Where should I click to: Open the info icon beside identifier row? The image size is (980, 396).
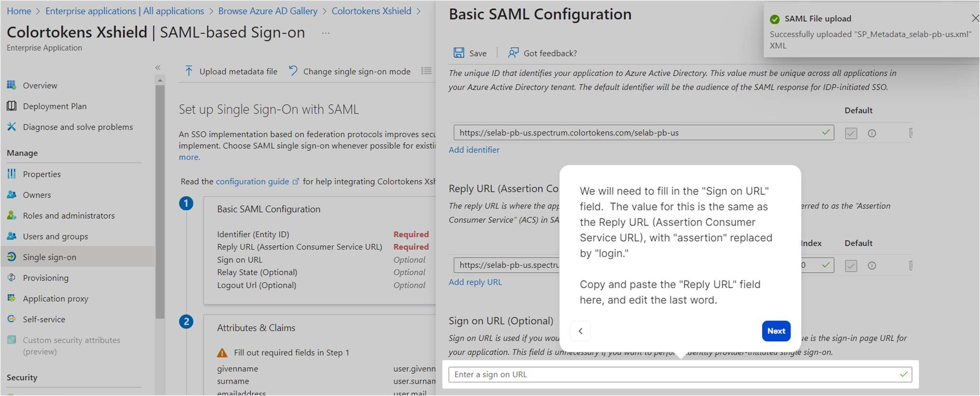[872, 133]
